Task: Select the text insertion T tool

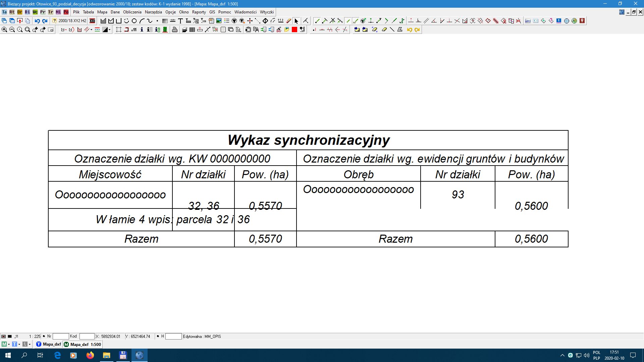Action: (180, 21)
